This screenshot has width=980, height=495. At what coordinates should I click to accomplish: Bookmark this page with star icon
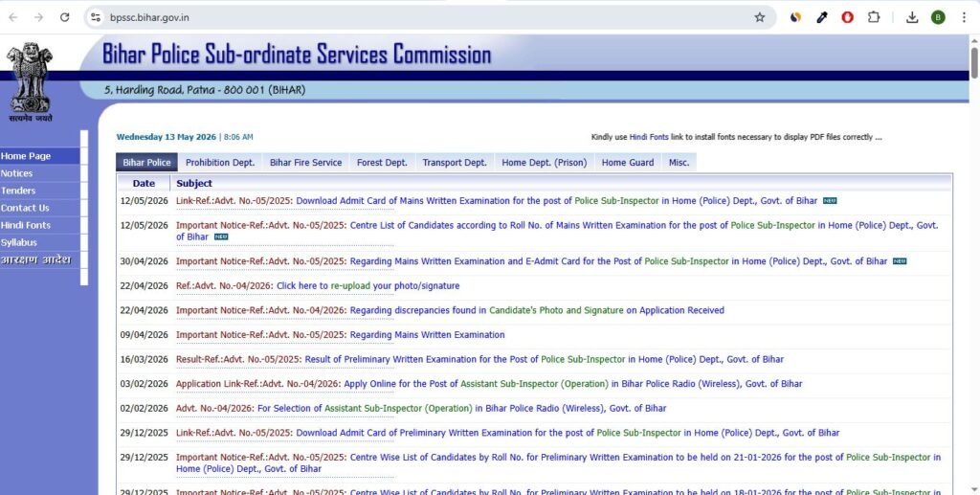coord(759,17)
